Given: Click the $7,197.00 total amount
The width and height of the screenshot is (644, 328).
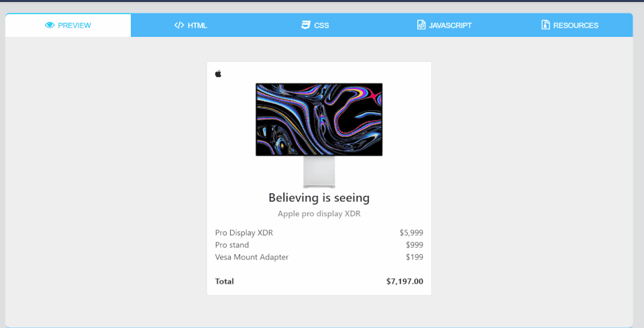Looking at the screenshot, I should point(405,282).
